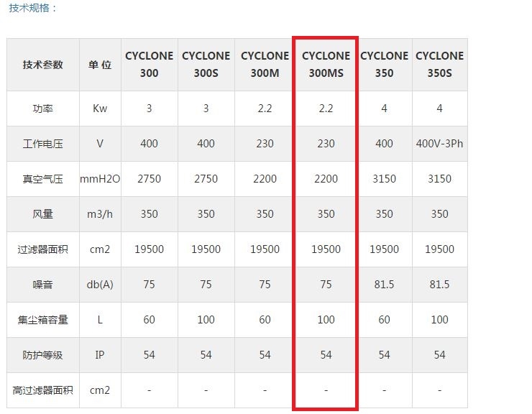Select the mmH2O unit cell
Viewport: 532px width, 414px height.
click(100, 179)
